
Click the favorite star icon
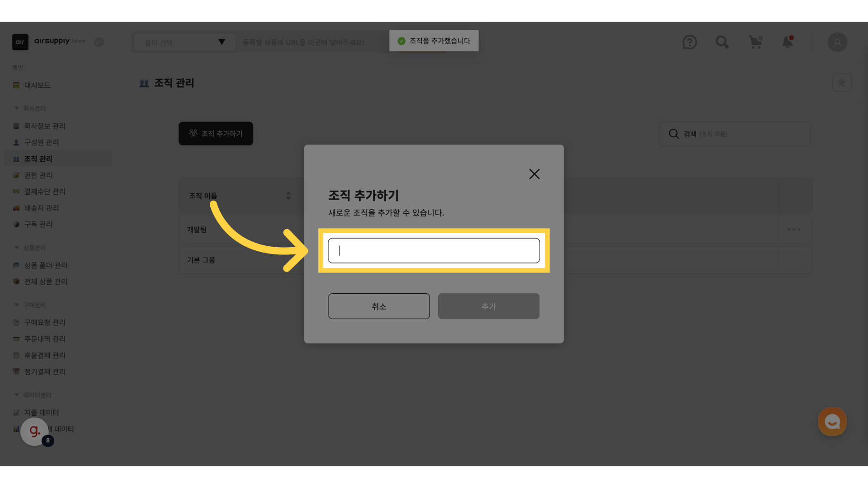[x=842, y=83]
